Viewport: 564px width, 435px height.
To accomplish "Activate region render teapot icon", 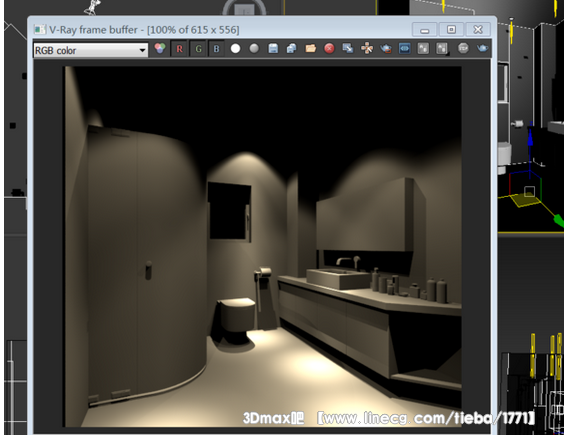I will [386, 48].
